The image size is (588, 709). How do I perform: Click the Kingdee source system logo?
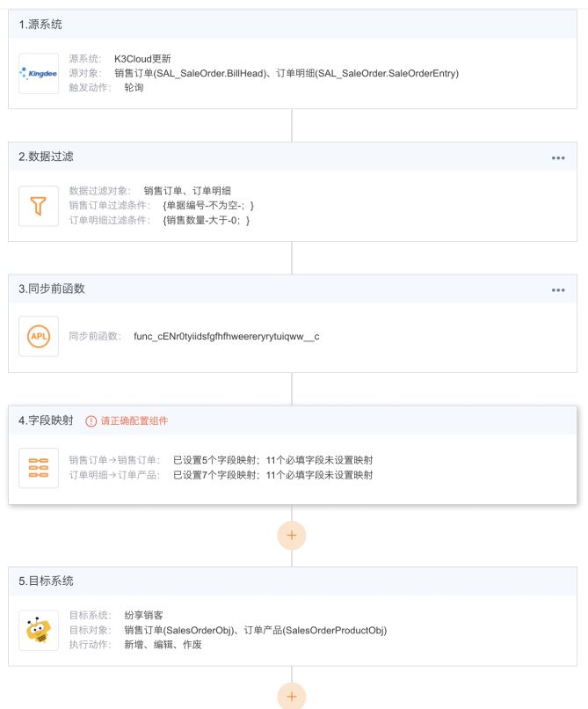39,73
